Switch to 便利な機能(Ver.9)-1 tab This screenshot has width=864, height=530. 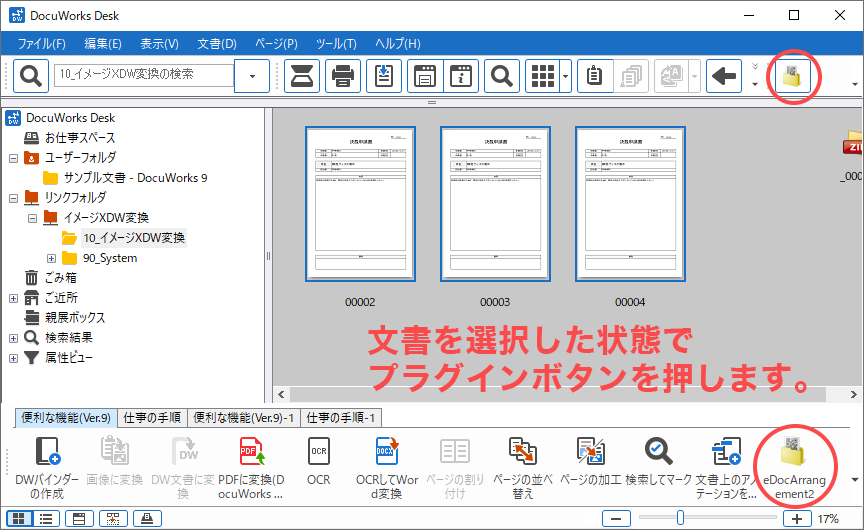click(x=244, y=418)
